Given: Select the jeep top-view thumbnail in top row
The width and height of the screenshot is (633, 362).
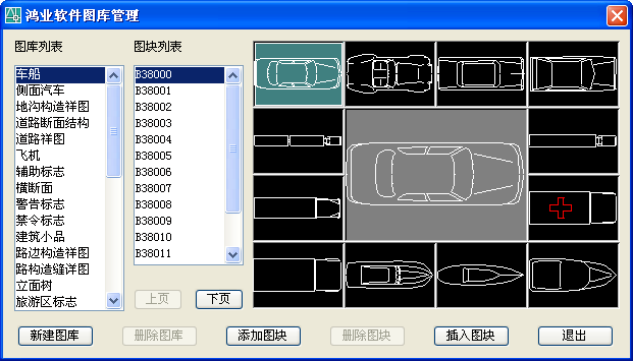Looking at the screenshot, I should (390, 74).
